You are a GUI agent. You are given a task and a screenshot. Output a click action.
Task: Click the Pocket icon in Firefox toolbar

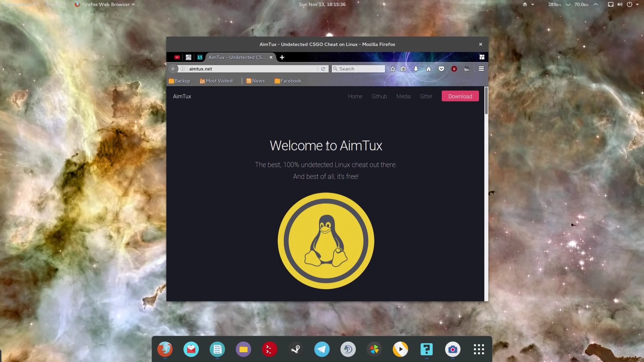(x=441, y=69)
